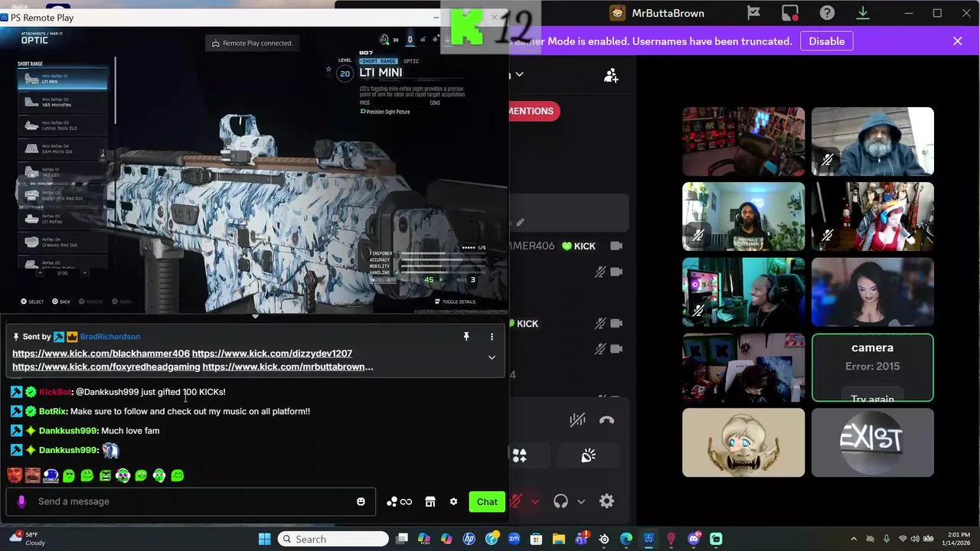Image resolution: width=980 pixels, height=551 pixels.
Task: Open Discord inbox flag icon
Action: 754,13
